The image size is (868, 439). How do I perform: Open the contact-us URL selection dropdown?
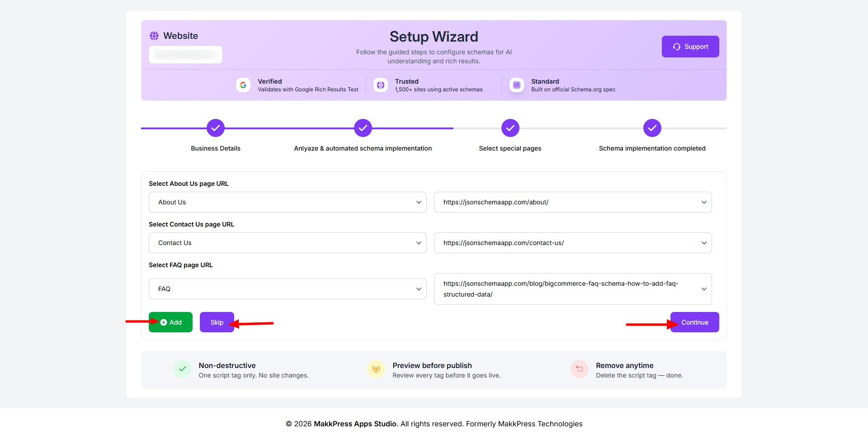click(573, 243)
